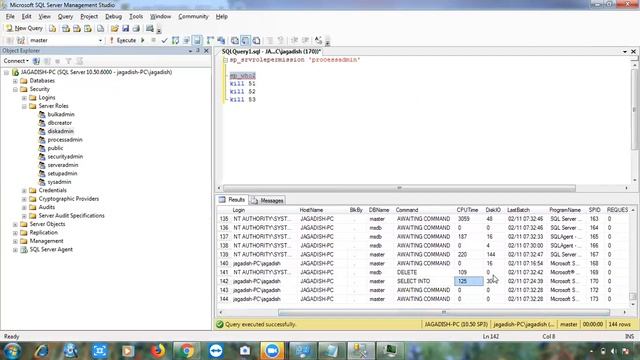Expand the Databases folder
The image size is (640, 360).
click(x=15, y=81)
